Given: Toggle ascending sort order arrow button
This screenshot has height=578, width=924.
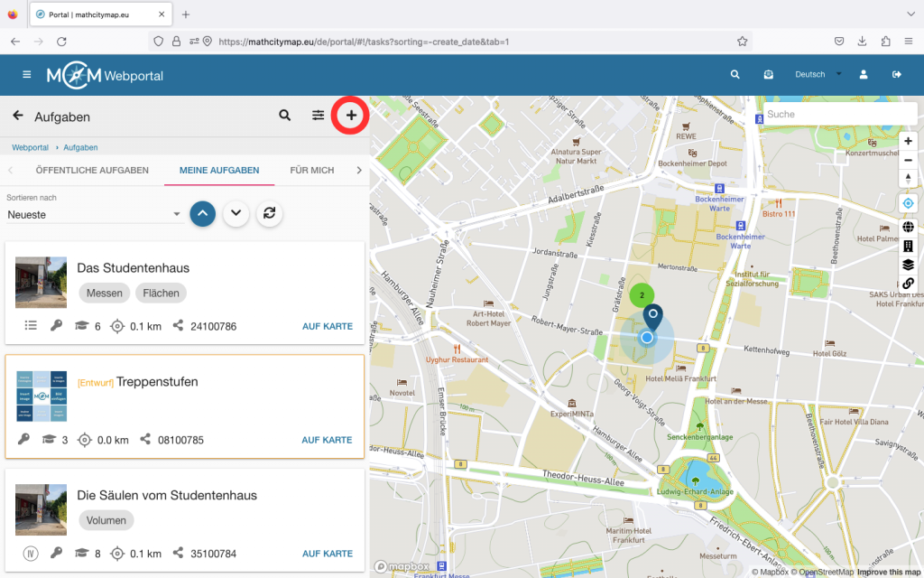Looking at the screenshot, I should (203, 213).
